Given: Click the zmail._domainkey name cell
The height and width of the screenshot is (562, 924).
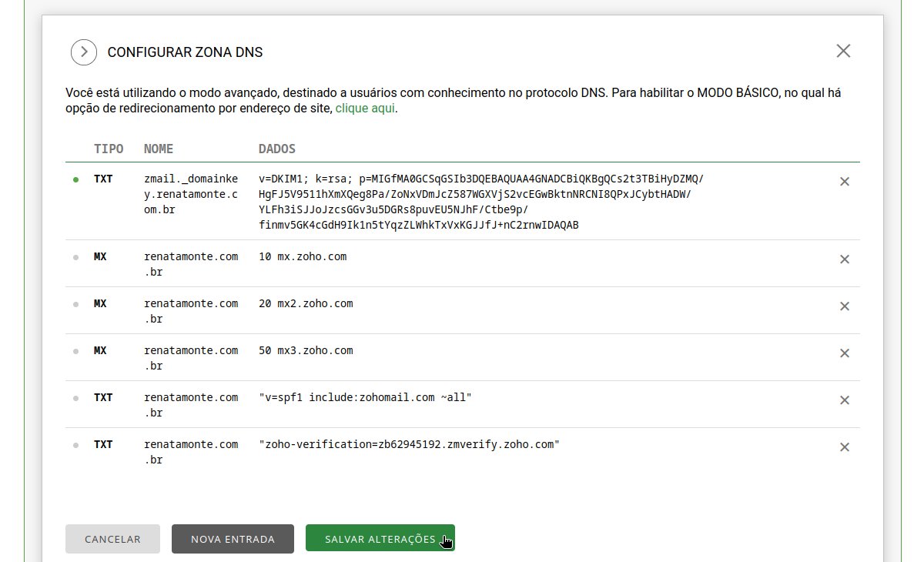Looking at the screenshot, I should [191, 194].
